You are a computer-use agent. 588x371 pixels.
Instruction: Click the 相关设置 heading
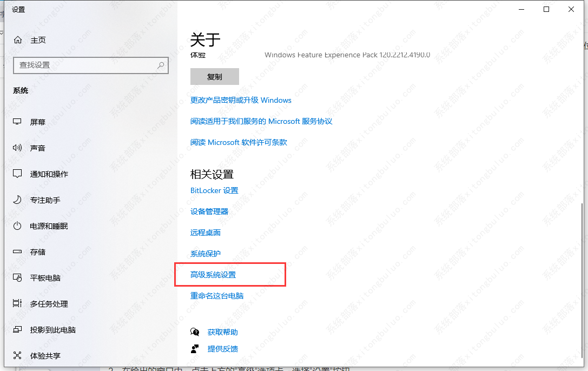[212, 174]
